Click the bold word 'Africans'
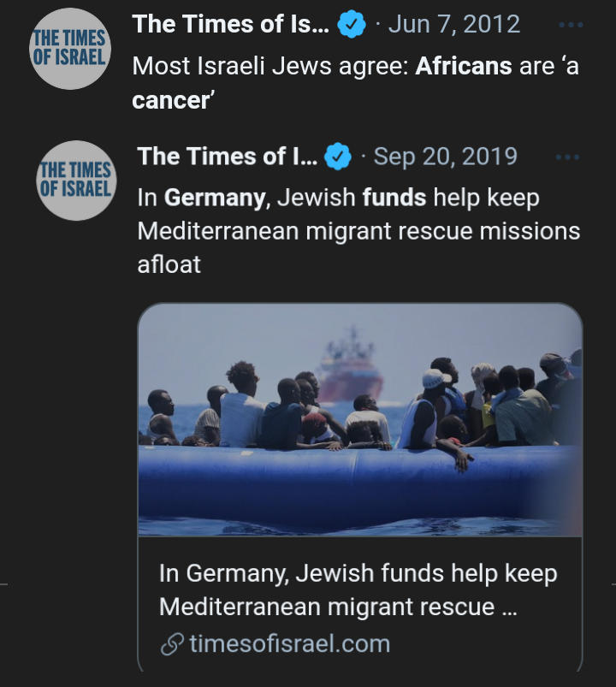 coord(464,66)
